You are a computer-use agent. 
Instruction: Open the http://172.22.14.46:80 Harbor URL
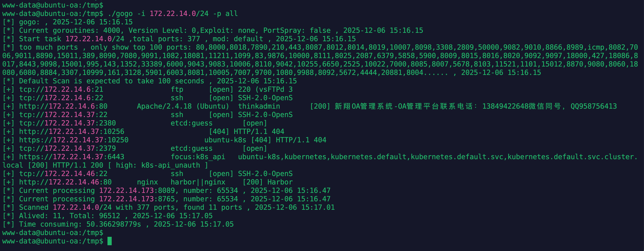(65, 182)
